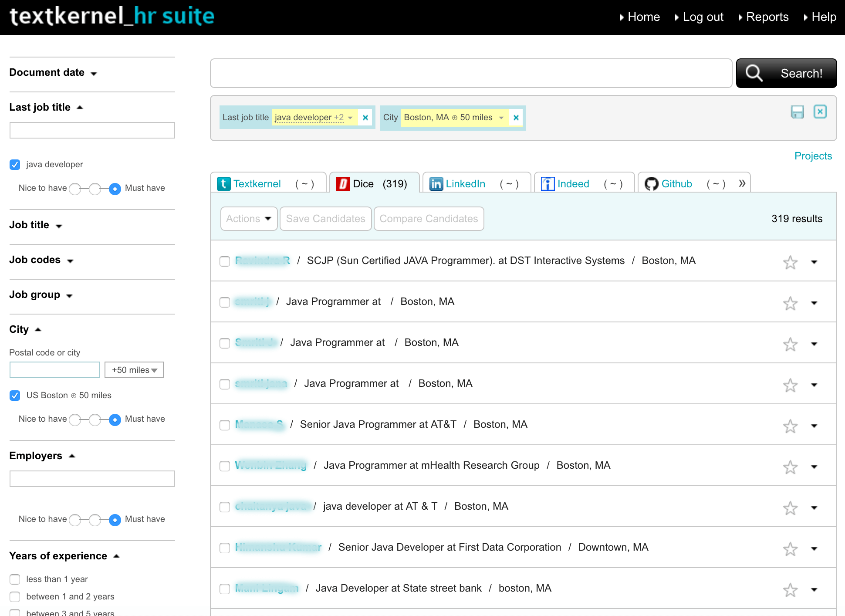Select the First Data Corporation candidate checkbox

[x=225, y=548]
